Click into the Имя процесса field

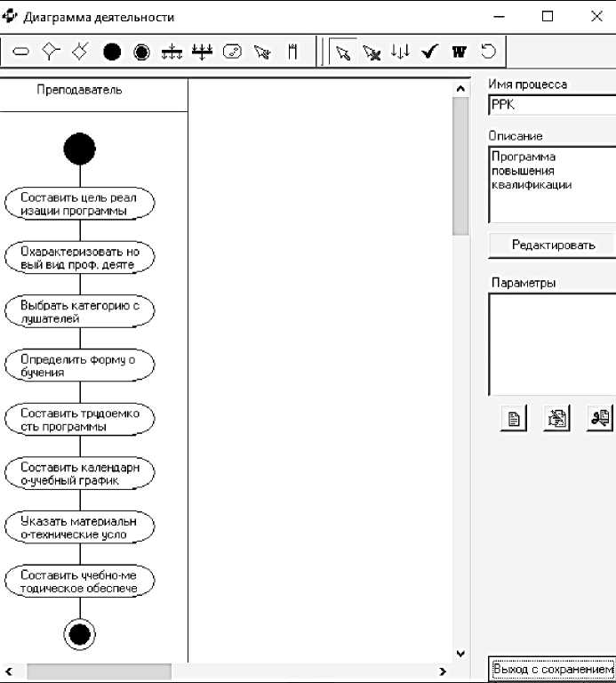[x=552, y=105]
